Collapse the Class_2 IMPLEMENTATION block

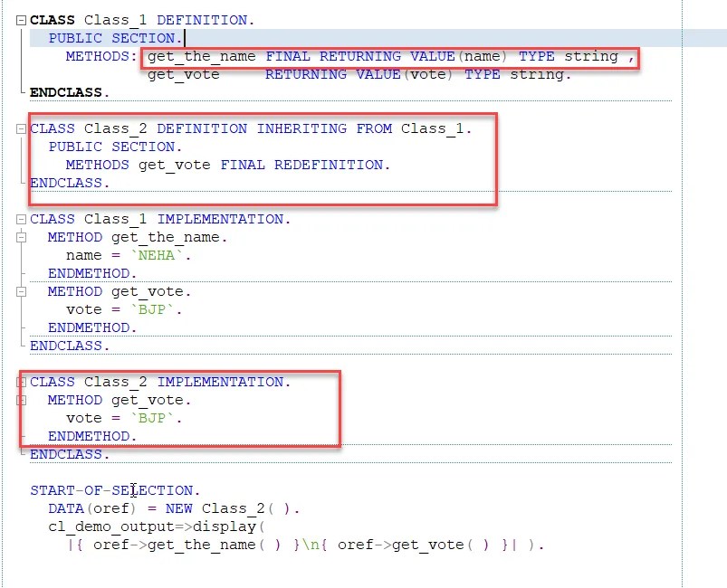click(20, 382)
